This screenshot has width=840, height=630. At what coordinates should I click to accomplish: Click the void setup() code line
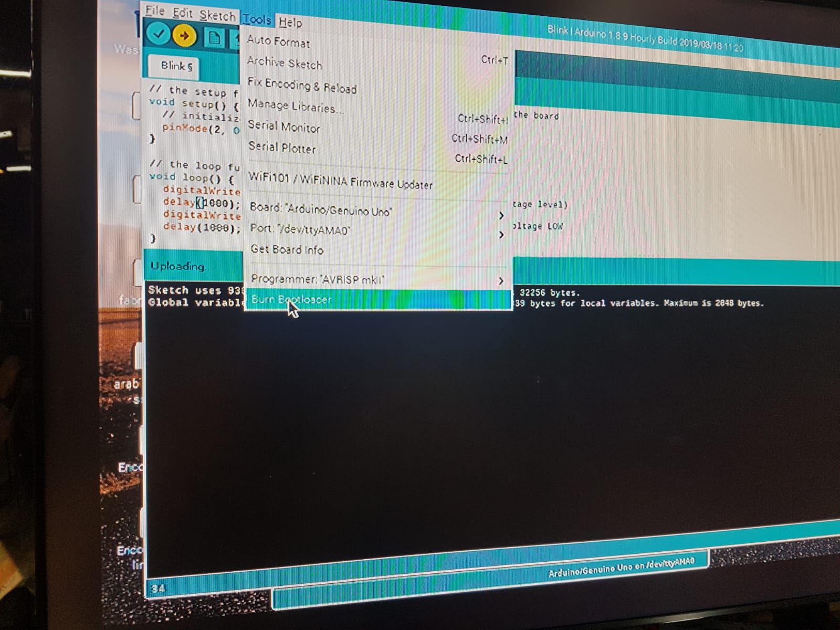click(x=194, y=103)
